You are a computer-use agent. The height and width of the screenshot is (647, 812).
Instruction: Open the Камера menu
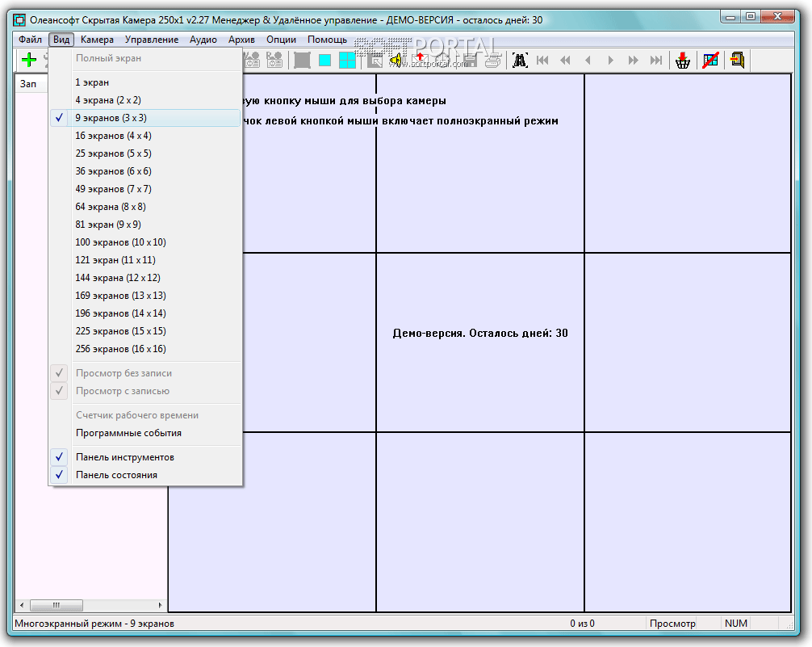tap(97, 40)
